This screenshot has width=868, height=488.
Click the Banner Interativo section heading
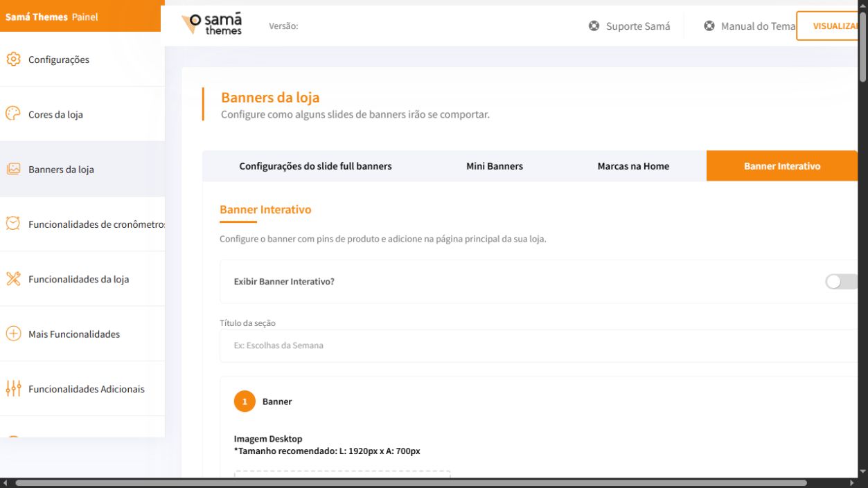pyautogui.click(x=265, y=209)
